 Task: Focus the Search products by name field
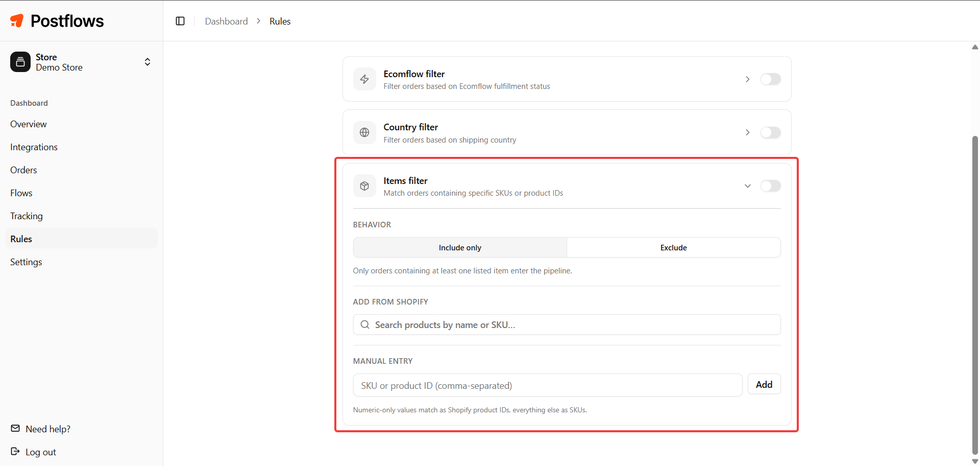567,324
